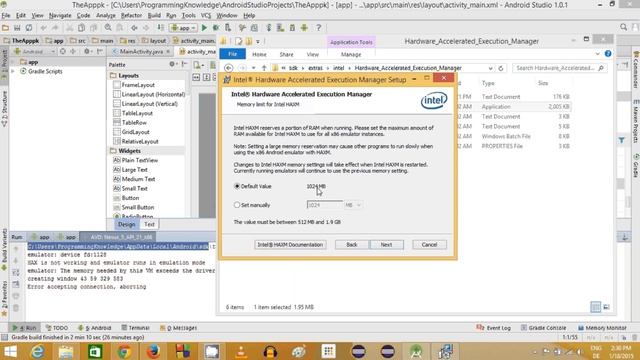Open File Explorer from the taskbar

66,351
